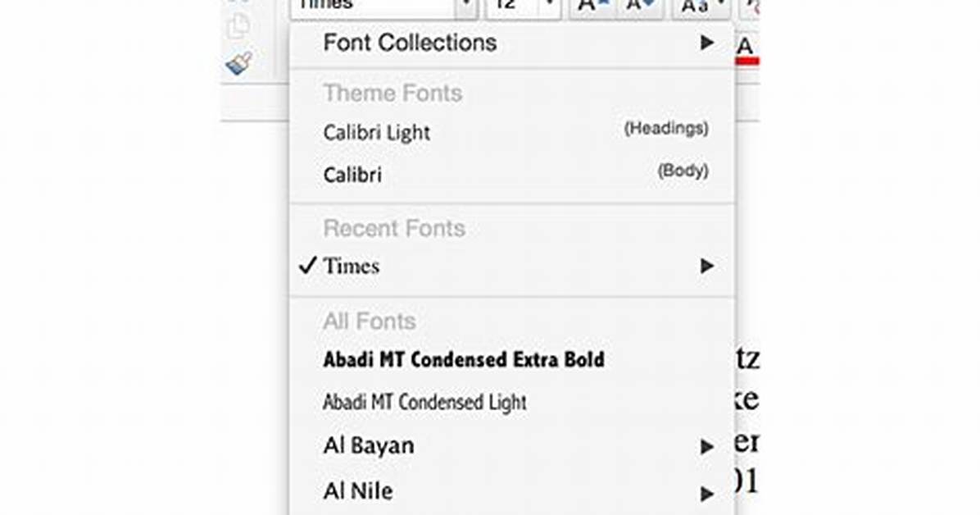Increase font size with larger A button
Image resolution: width=980 pixels, height=515 pixels.
coord(592,7)
